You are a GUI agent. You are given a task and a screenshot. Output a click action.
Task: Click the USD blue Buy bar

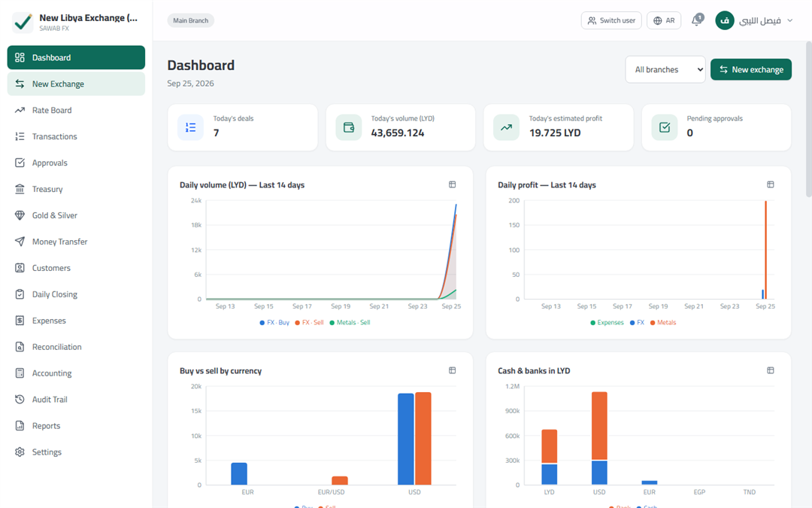pyautogui.click(x=406, y=439)
